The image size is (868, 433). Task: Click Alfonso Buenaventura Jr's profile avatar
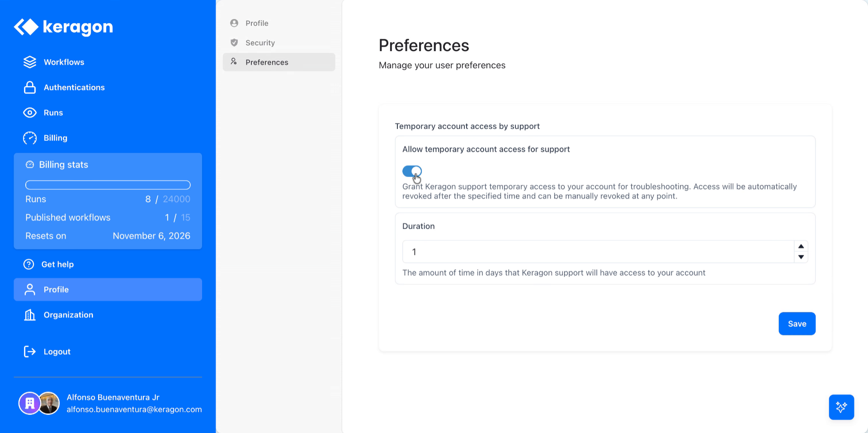(x=48, y=403)
